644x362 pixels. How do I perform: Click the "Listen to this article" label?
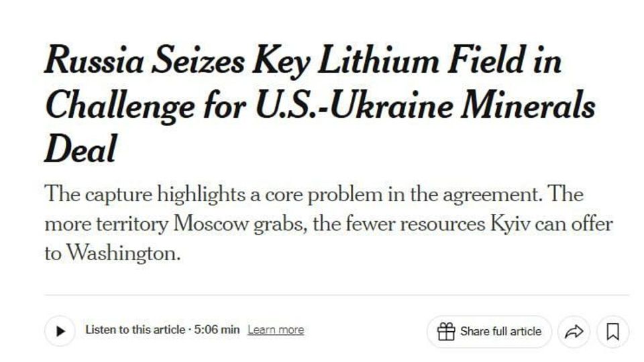pos(135,330)
